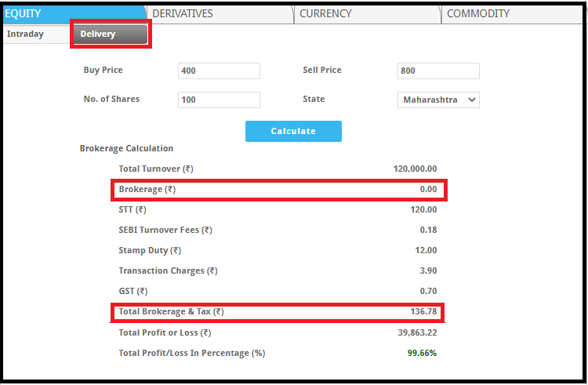Click the Stamp Duty value 12.00

(426, 251)
